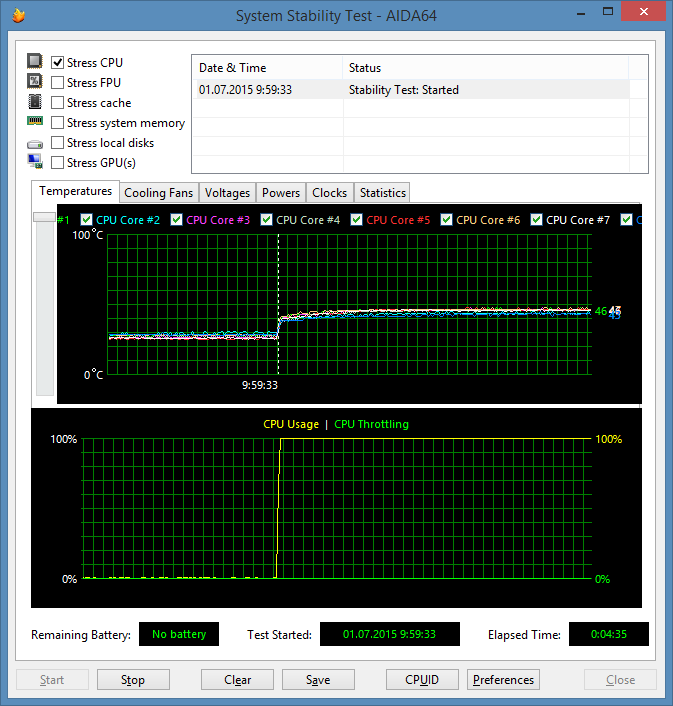Click the Status column header
This screenshot has width=673, height=706.
(485, 68)
